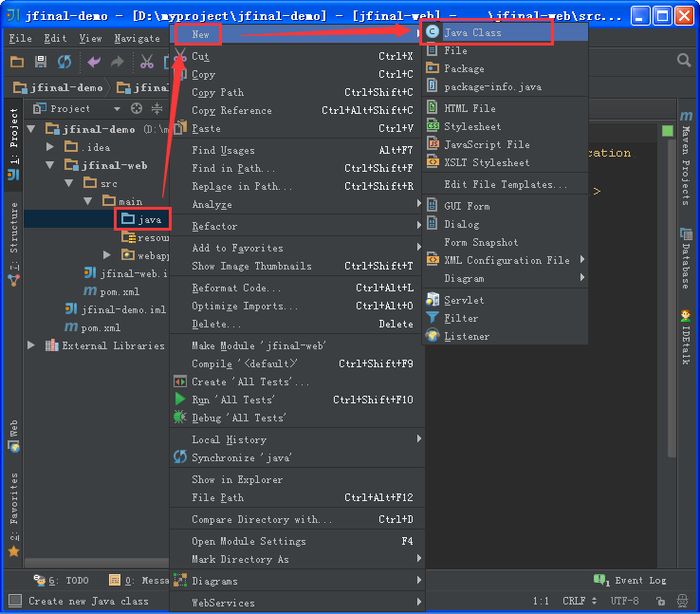This screenshot has height=614, width=700.
Task: Click the collapse all icon in Project panel
Action: pyautogui.click(x=157, y=109)
